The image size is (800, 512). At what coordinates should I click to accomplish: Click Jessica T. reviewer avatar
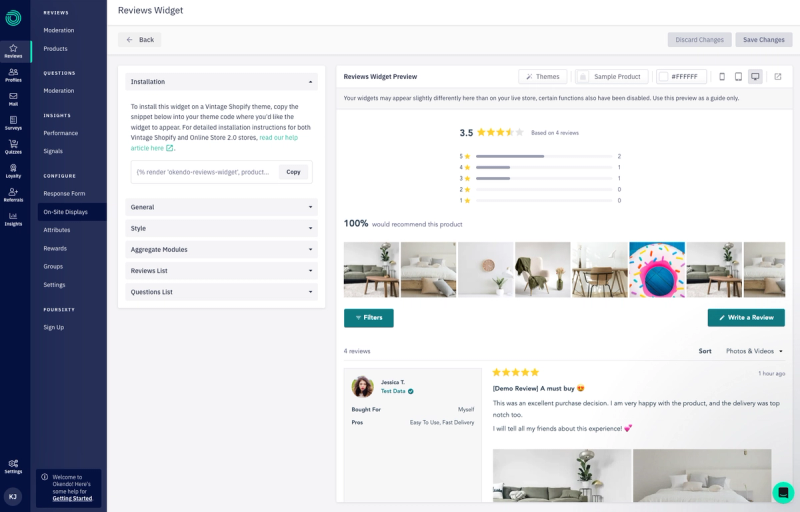click(362, 387)
